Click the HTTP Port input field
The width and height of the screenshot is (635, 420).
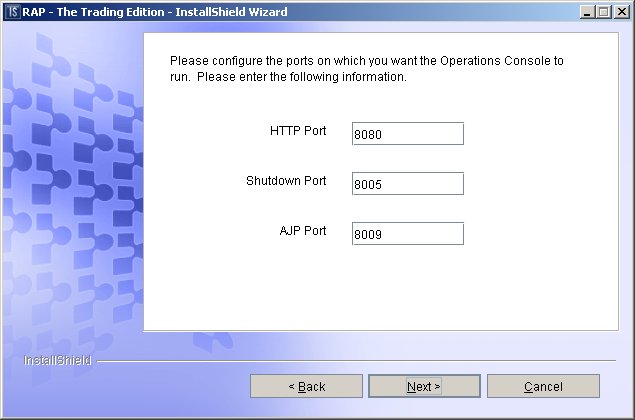407,134
